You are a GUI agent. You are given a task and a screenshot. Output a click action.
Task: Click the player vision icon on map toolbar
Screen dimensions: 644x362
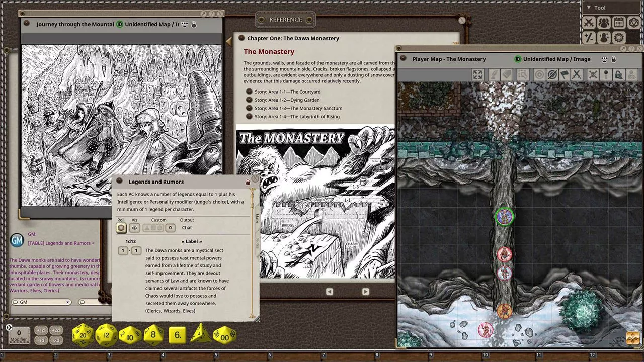coord(631,75)
